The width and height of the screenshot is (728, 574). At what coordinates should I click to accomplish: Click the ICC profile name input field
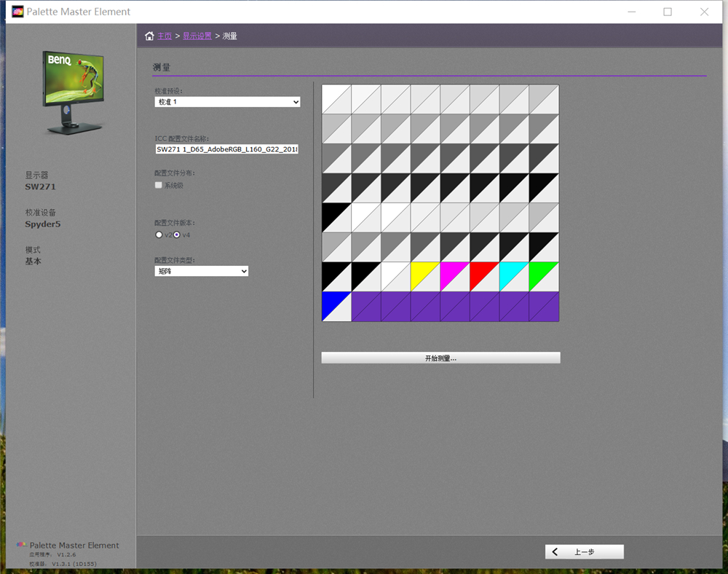(x=227, y=149)
